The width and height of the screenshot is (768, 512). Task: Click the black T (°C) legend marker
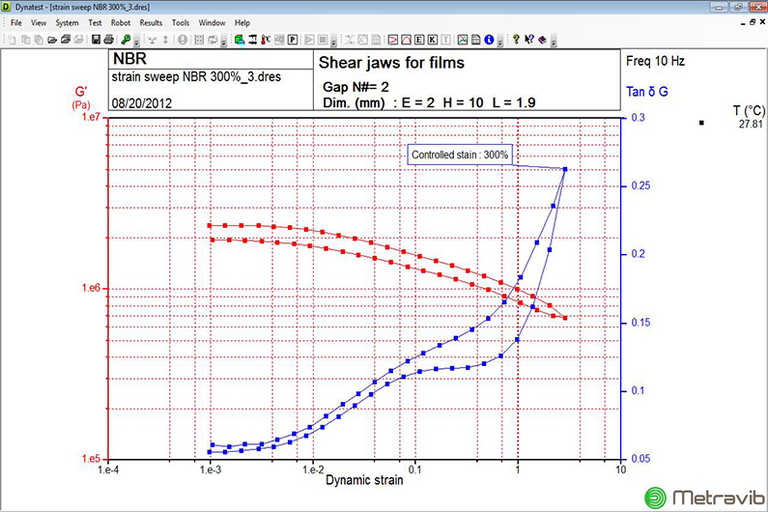[703, 122]
